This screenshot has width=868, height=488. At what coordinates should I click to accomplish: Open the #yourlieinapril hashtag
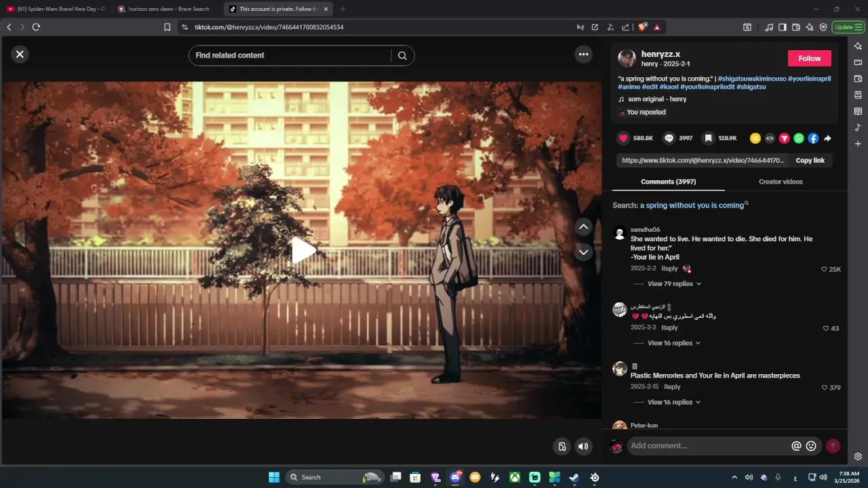(809, 79)
